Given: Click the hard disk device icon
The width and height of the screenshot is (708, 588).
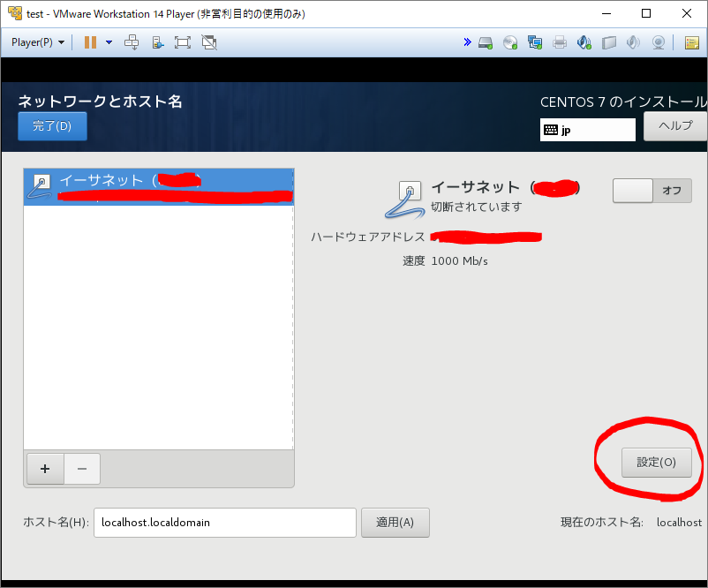Looking at the screenshot, I should (486, 43).
